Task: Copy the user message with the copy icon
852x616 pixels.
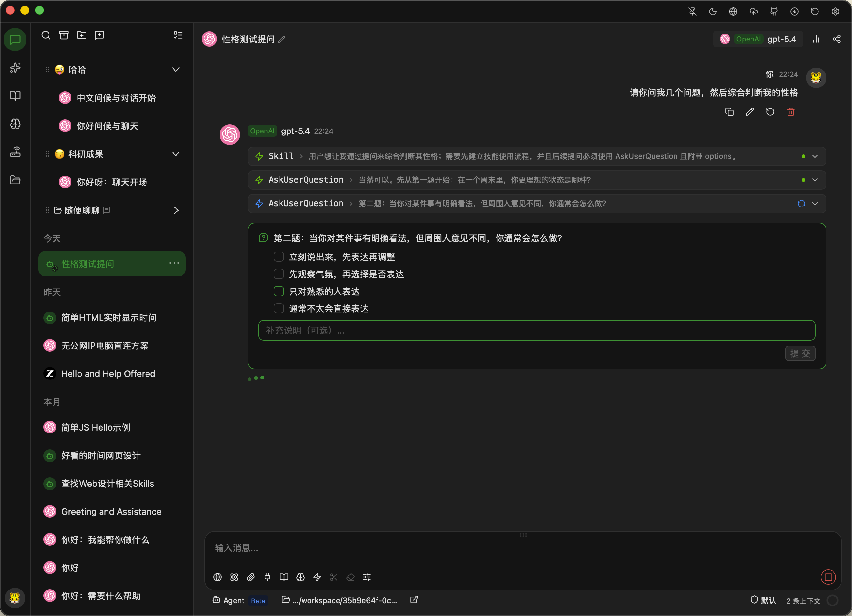Action: [x=729, y=112]
